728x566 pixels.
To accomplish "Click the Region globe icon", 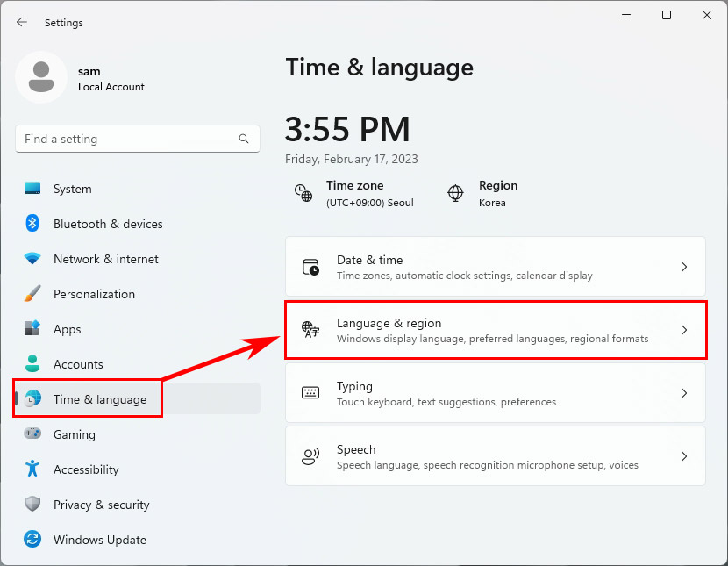I will 455,191.
